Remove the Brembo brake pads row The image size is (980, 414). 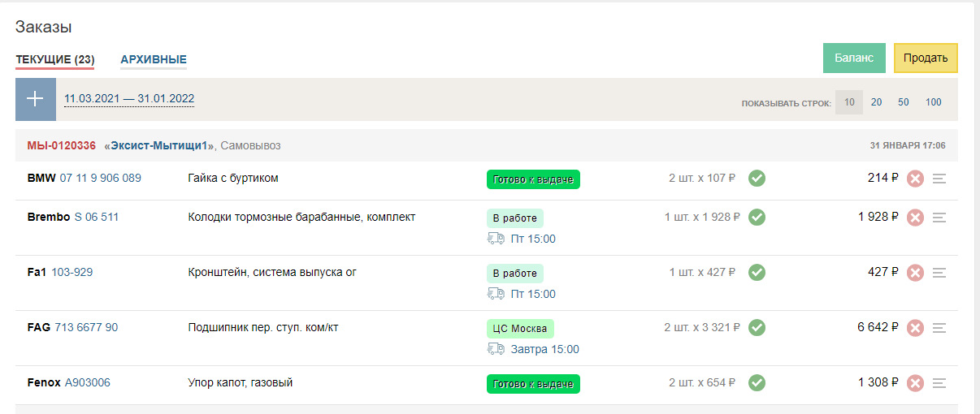pyautogui.click(x=915, y=218)
